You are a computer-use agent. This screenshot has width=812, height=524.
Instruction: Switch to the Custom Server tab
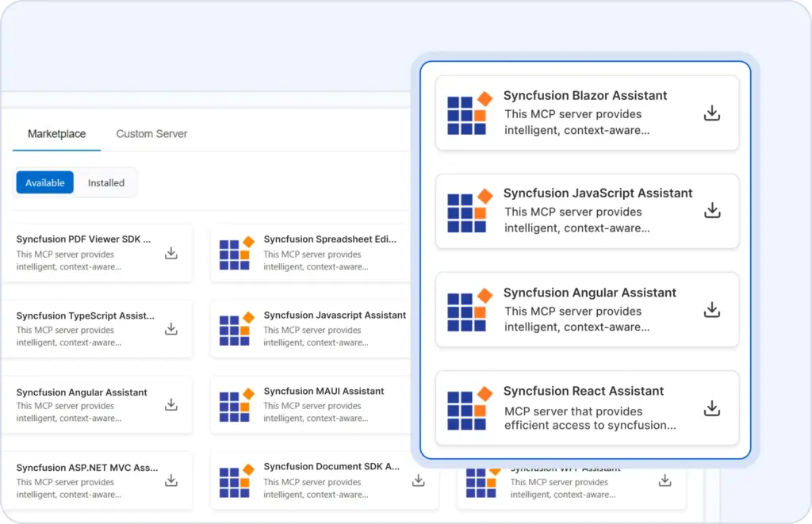(x=151, y=134)
